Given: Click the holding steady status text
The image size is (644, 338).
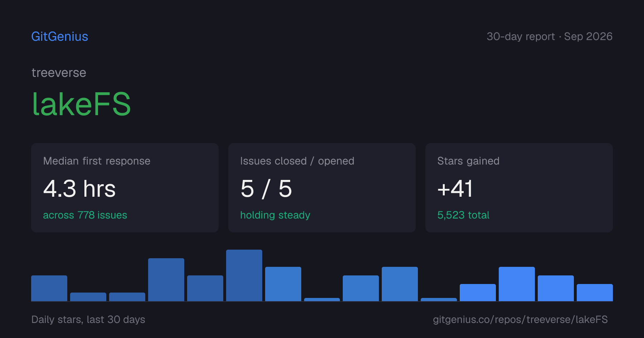Looking at the screenshot, I should point(275,215).
